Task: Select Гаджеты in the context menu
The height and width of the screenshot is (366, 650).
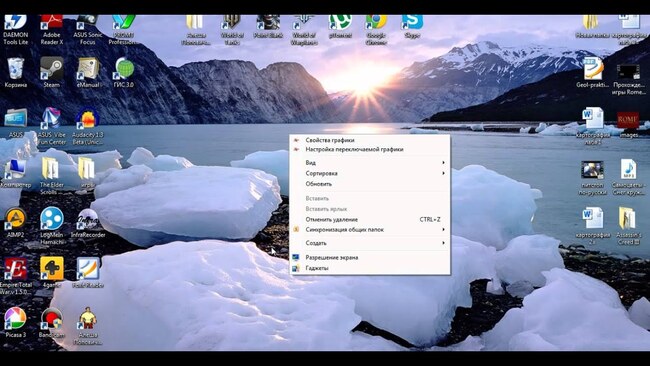Action: pyautogui.click(x=370, y=268)
